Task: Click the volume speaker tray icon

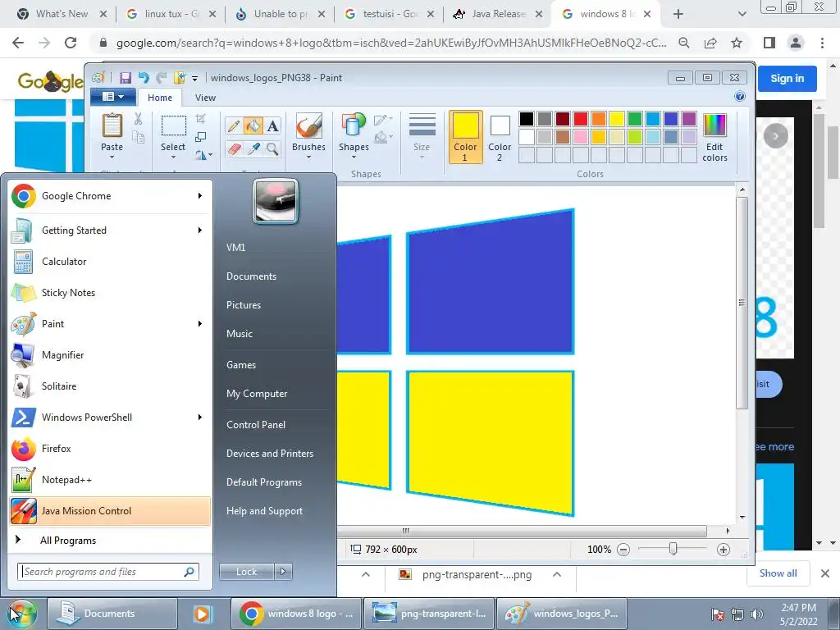Action: (x=757, y=614)
